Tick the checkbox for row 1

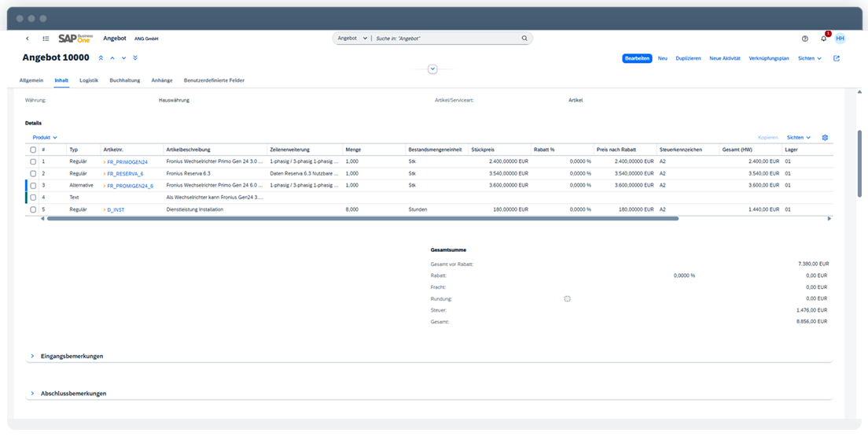[33, 161]
